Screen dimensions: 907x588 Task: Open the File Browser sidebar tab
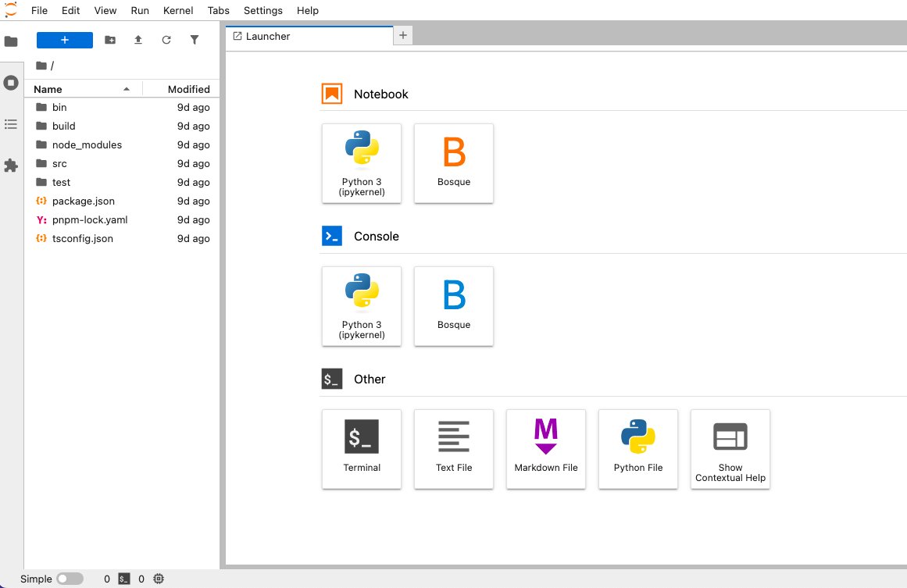point(11,41)
